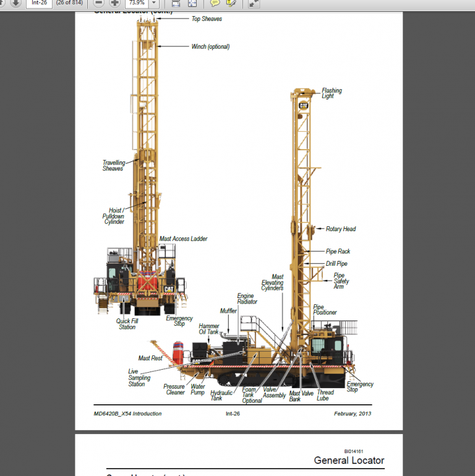
Task: Click the 'Hoist / Pulldown Cylinder' label
Action: 113,216
